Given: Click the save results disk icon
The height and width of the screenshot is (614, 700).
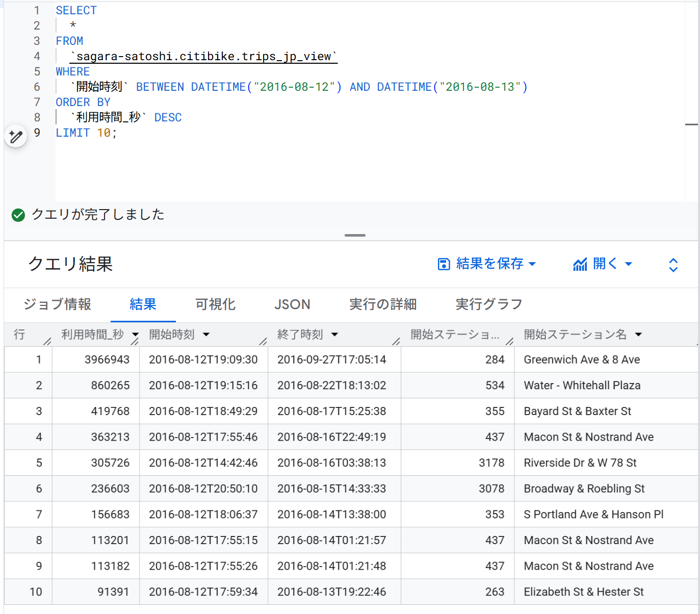Looking at the screenshot, I should point(444,264).
